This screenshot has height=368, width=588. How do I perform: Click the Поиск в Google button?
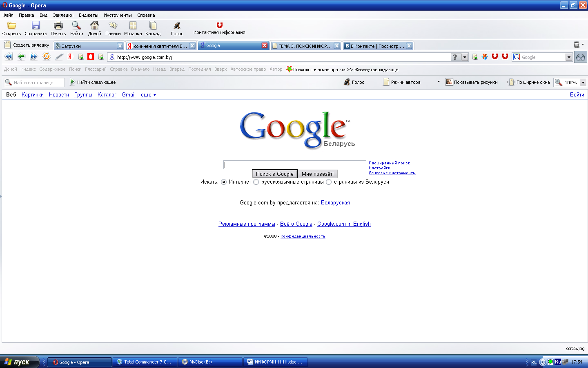275,174
